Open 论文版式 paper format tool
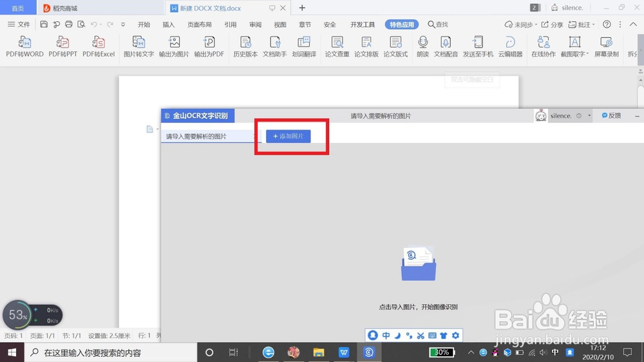Image resolution: width=644 pixels, height=362 pixels. 395,46
